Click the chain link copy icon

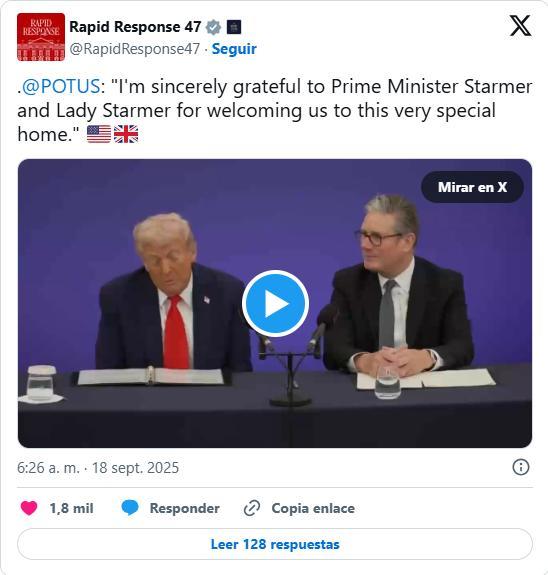tap(252, 508)
